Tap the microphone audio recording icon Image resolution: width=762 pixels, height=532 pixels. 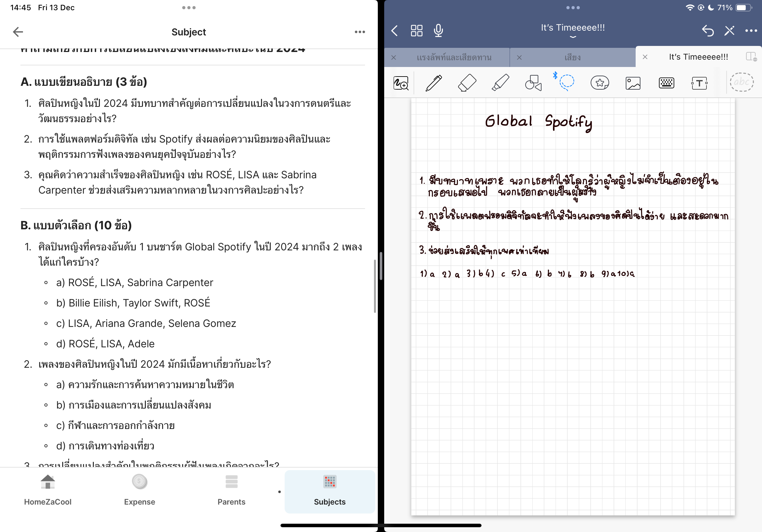point(438,31)
